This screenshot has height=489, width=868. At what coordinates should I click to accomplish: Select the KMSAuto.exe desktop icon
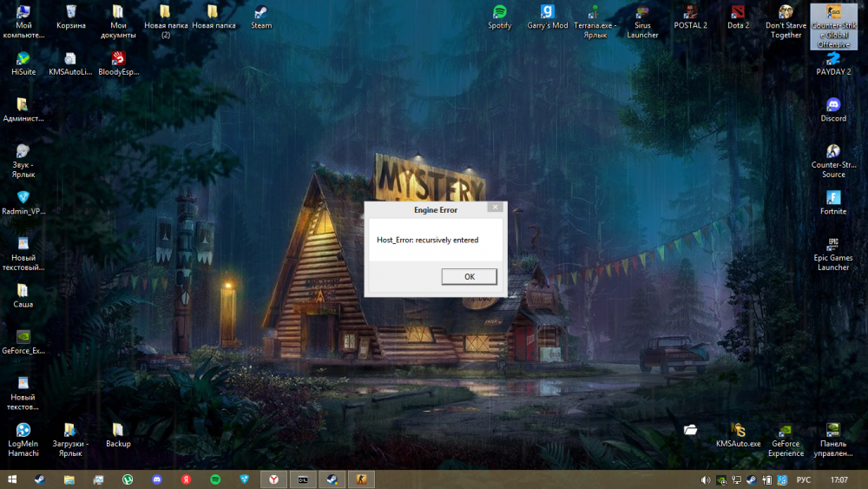point(738,436)
